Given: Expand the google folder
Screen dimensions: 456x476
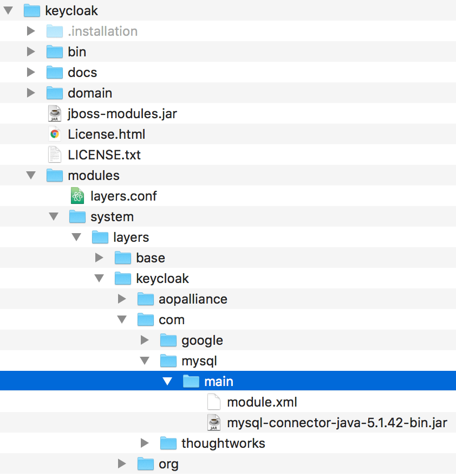Looking at the screenshot, I should pos(145,340).
